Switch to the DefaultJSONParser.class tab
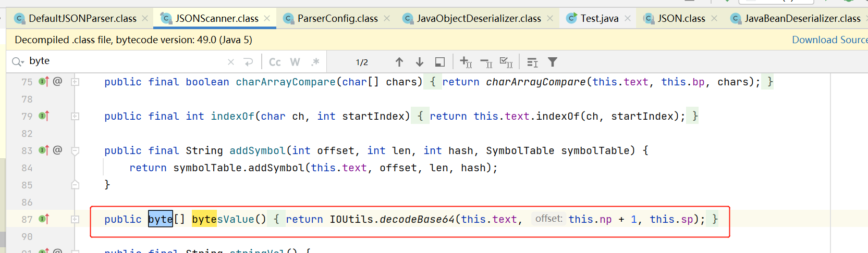 (x=82, y=18)
